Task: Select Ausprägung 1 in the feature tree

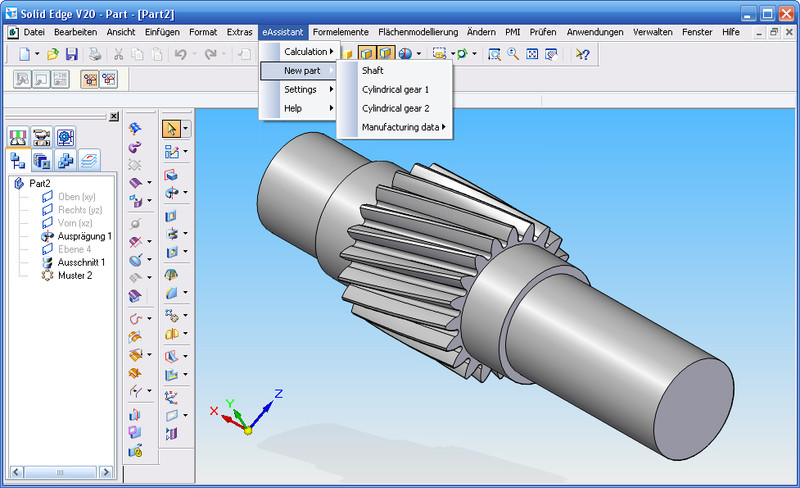Action: 84,236
